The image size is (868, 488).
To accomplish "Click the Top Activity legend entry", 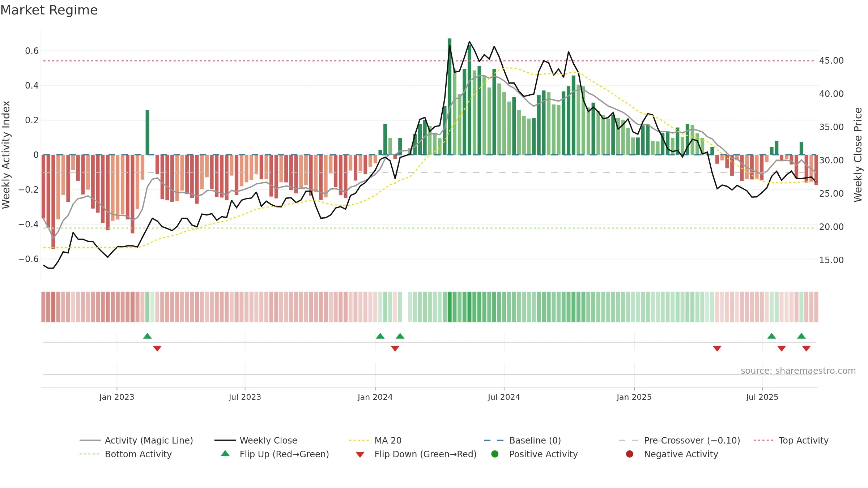I will click(791, 440).
